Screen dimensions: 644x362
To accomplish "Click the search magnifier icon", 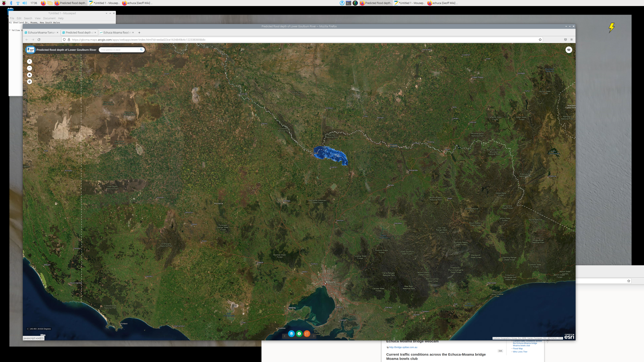I will [141, 50].
